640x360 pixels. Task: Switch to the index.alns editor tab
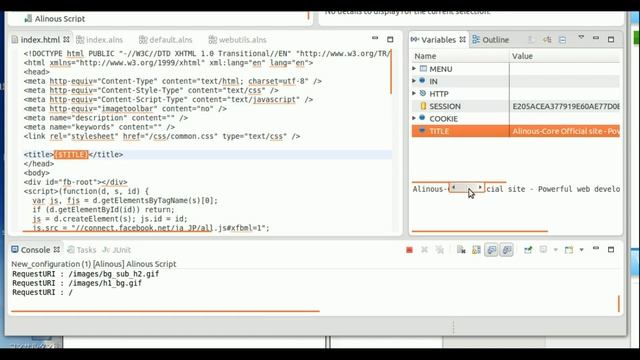coord(100,40)
